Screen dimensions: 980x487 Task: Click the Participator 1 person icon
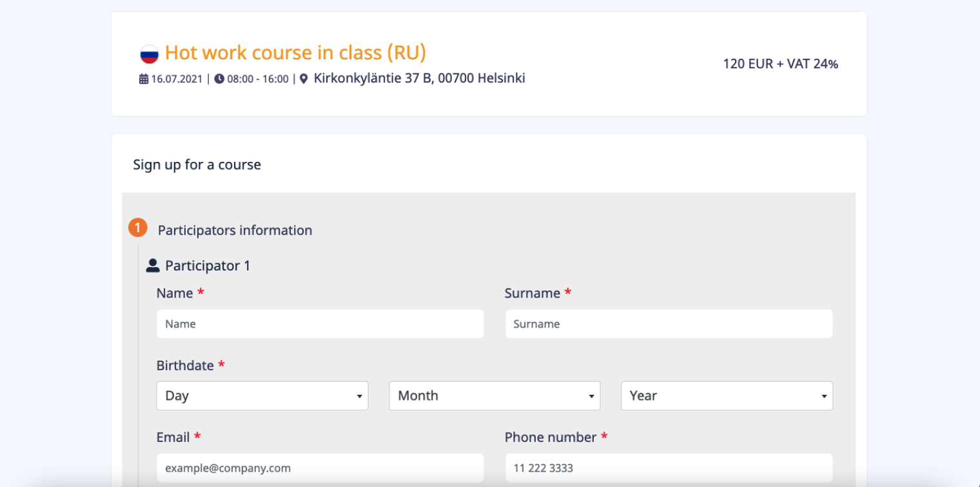153,265
